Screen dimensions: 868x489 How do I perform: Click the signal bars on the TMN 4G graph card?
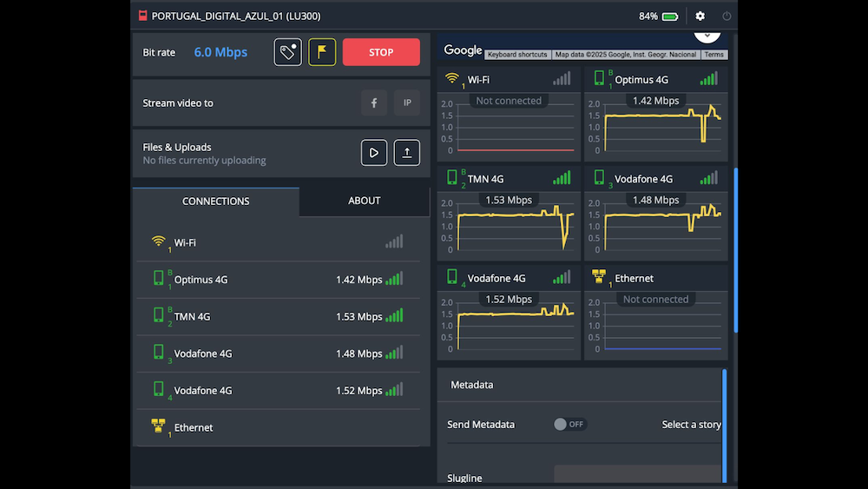pos(562,178)
